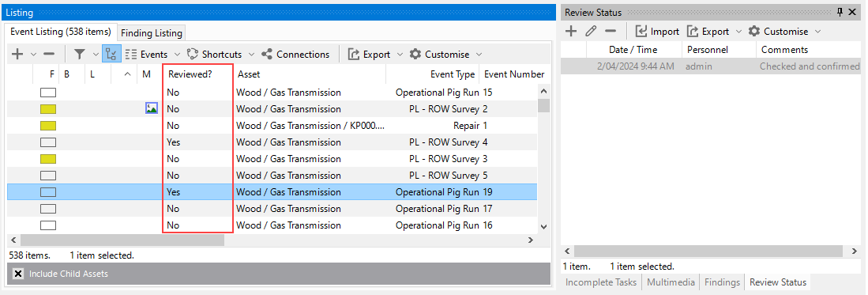Select Operational Pig Run 19 row
This screenshot has width=868, height=295.
[x=272, y=192]
